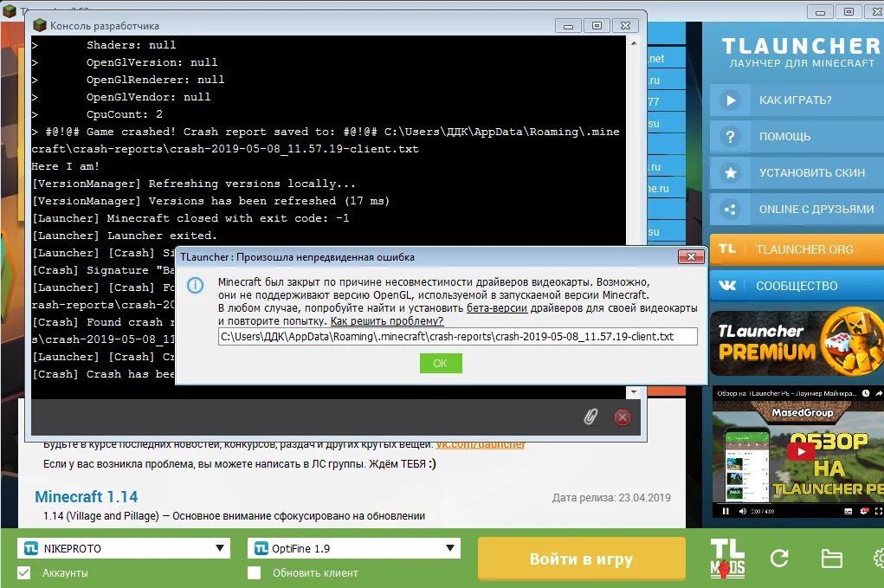884x588 pixels.
Task: Open the settings gear icon
Action: point(878,559)
